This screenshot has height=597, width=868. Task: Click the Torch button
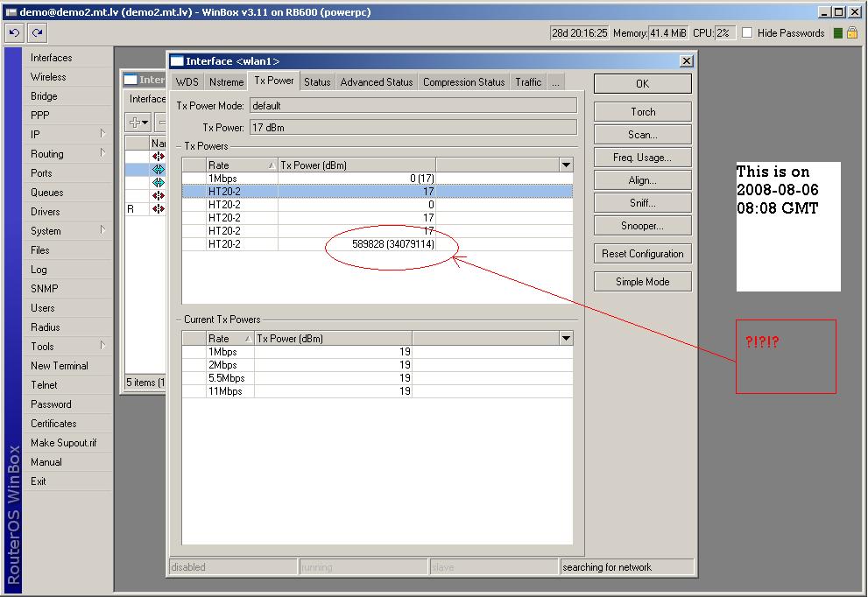coord(643,112)
